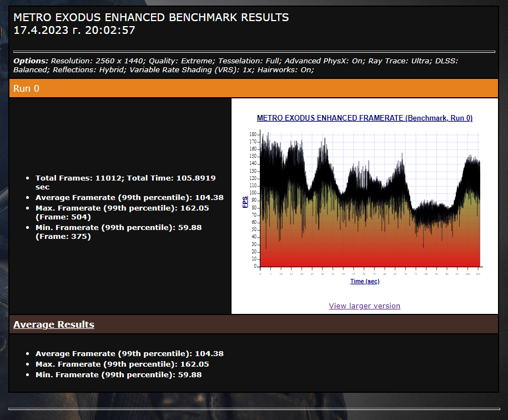Viewport: 508px width, 420px height.
Task: Click the Metro Exodus Enhanced Framerate chart title
Action: [364, 118]
